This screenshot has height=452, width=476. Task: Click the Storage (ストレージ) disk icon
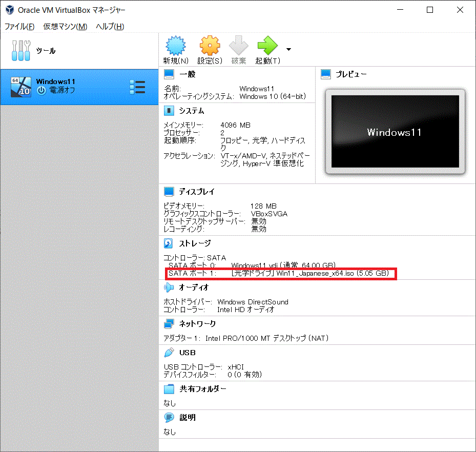tap(169, 243)
